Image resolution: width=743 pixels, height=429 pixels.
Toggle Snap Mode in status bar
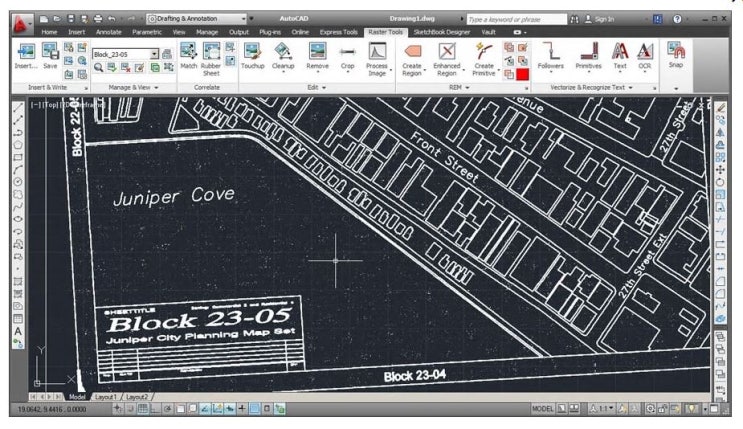[130, 409]
